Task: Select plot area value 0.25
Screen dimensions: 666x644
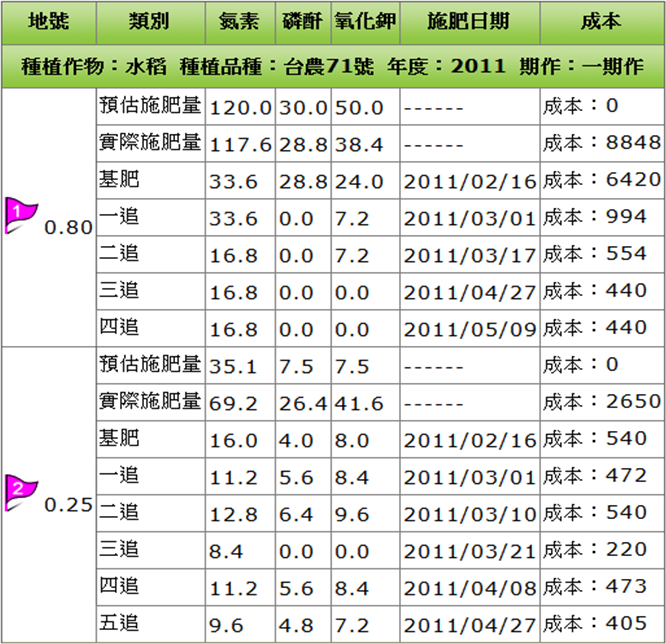Action: tap(68, 505)
